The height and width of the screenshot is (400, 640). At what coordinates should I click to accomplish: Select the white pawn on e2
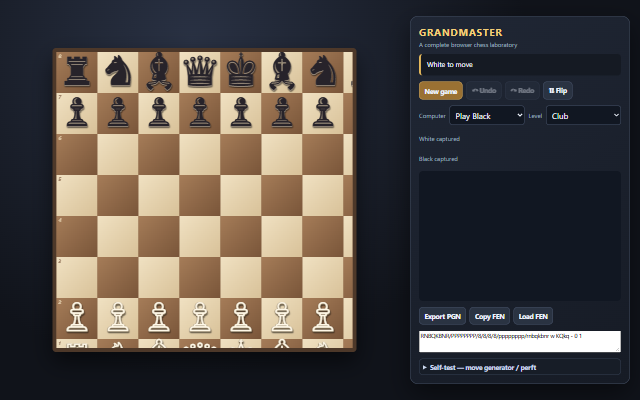[x=241, y=318]
